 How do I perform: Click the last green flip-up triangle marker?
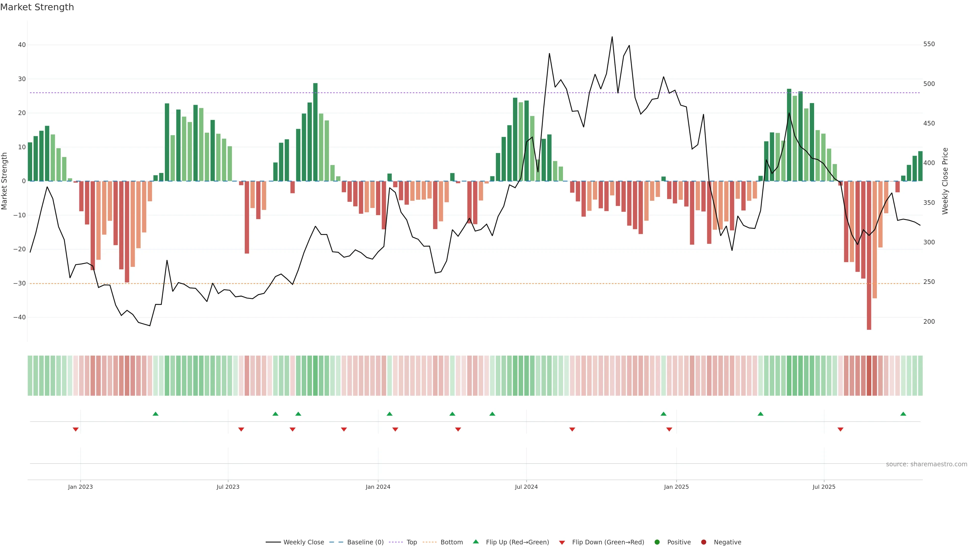(903, 414)
